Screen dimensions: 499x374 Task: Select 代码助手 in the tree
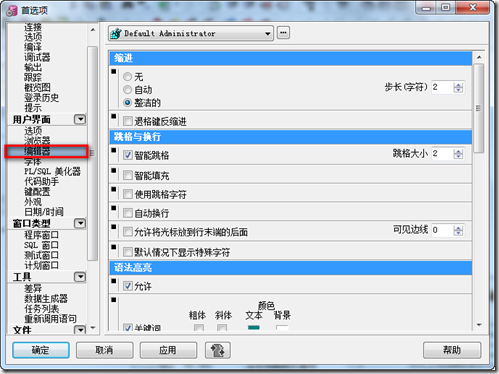tap(42, 182)
